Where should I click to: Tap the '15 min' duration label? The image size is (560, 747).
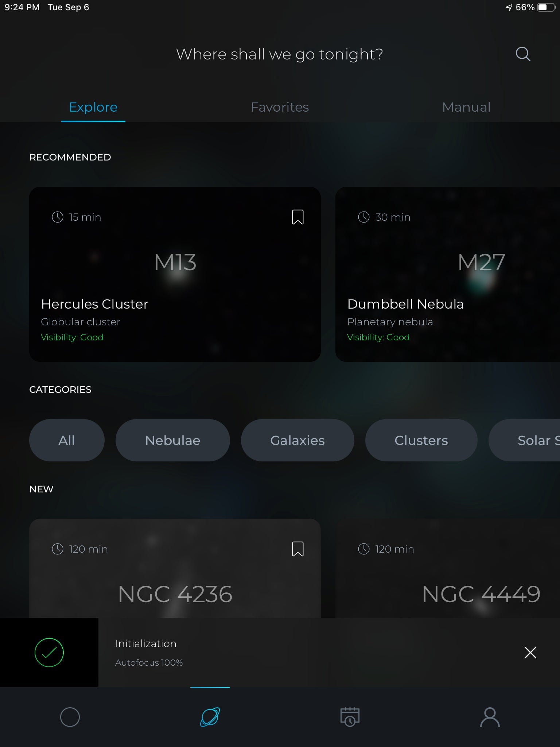click(85, 217)
